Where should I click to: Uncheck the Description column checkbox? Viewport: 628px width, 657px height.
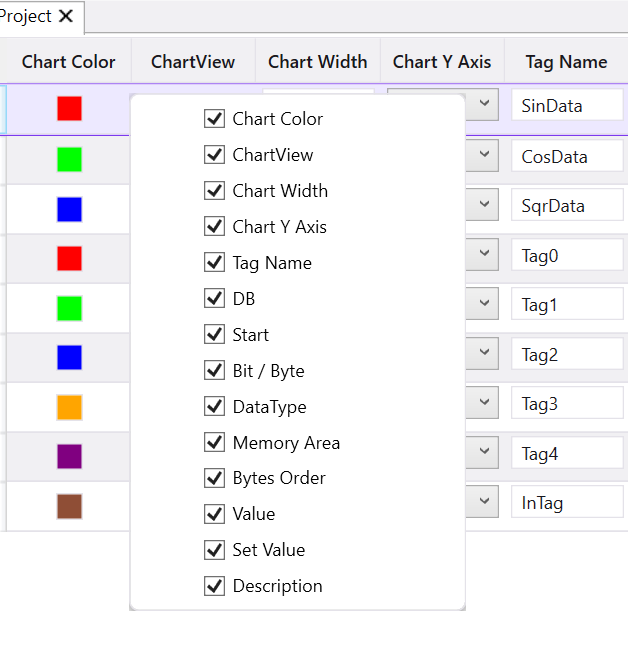215,586
